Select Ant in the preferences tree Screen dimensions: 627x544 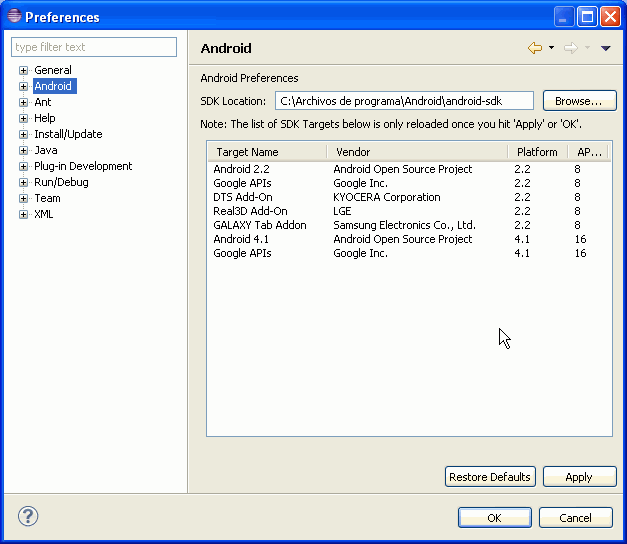43,102
